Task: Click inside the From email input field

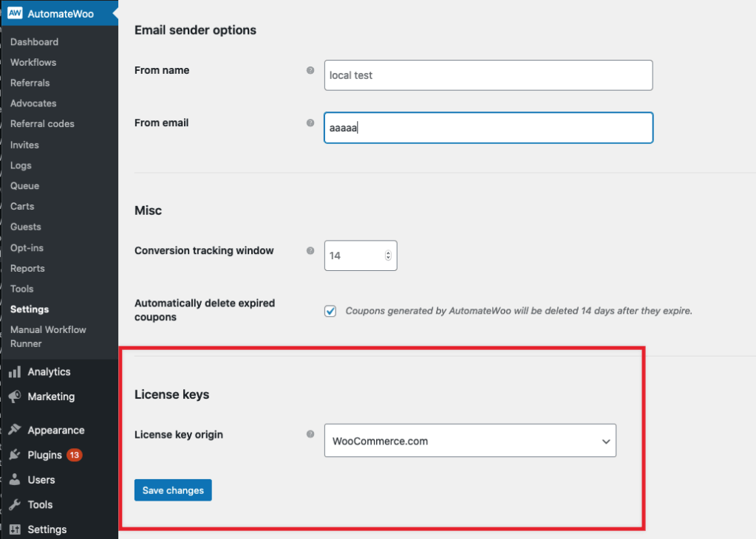Action: [x=488, y=127]
